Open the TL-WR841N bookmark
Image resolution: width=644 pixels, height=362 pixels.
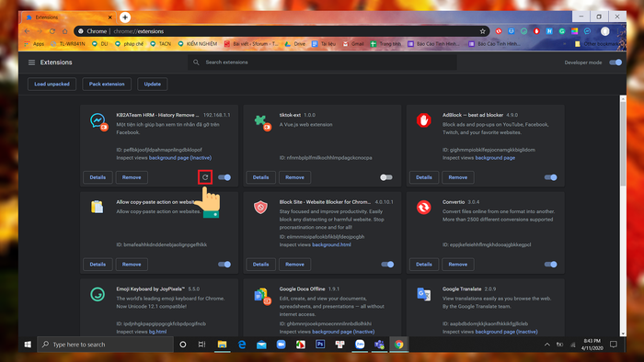[68, 43]
